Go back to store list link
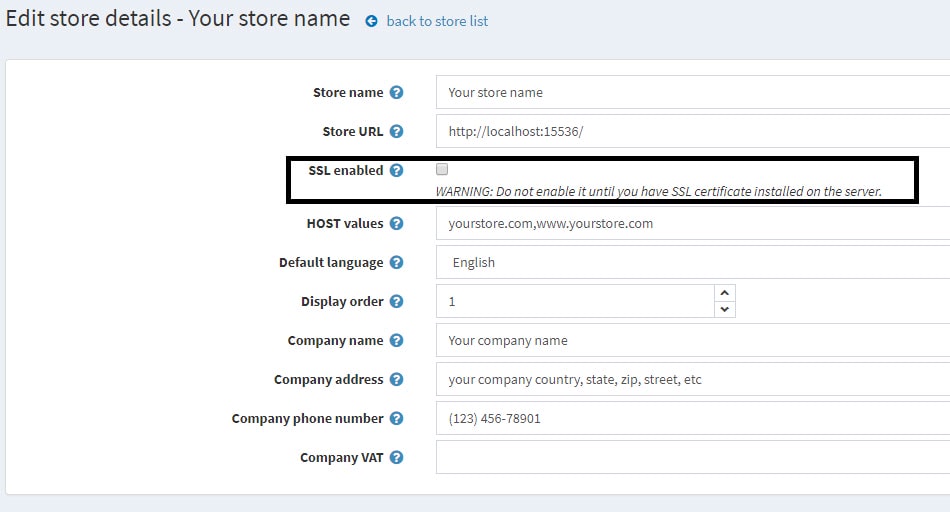 pyautogui.click(x=437, y=21)
